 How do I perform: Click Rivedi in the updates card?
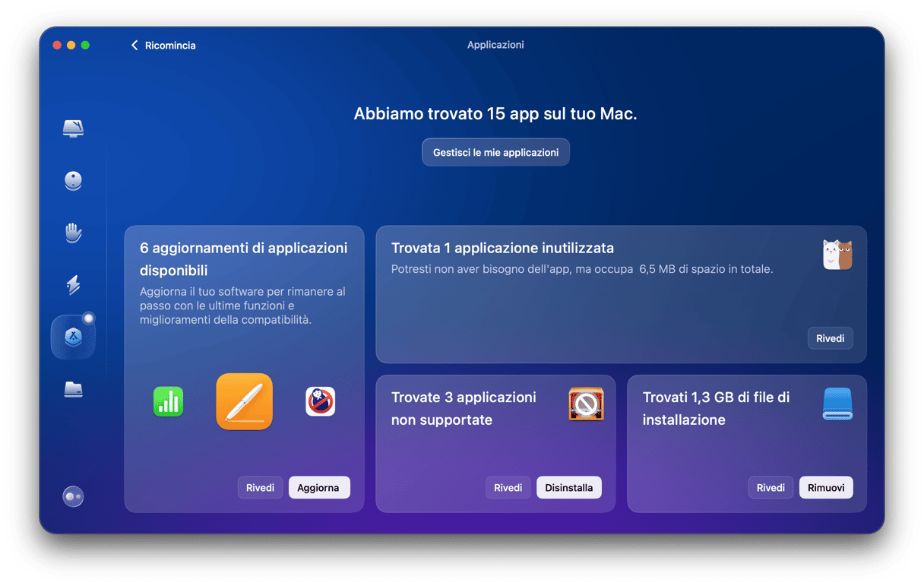coord(260,488)
